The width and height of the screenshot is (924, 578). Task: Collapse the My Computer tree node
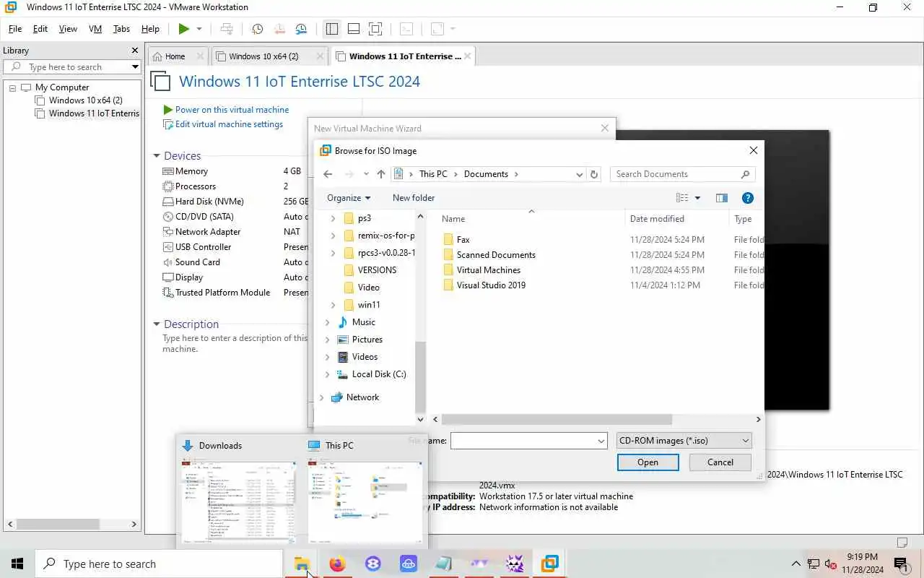(12, 87)
